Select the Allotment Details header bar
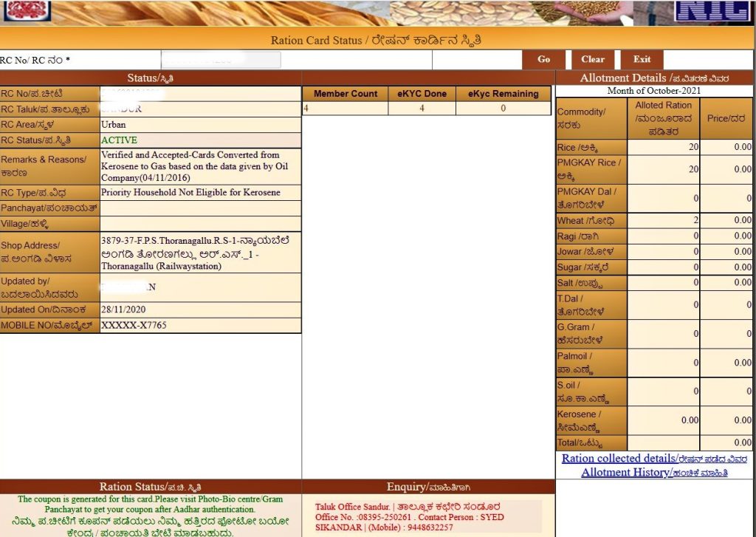The width and height of the screenshot is (756, 537). point(653,78)
